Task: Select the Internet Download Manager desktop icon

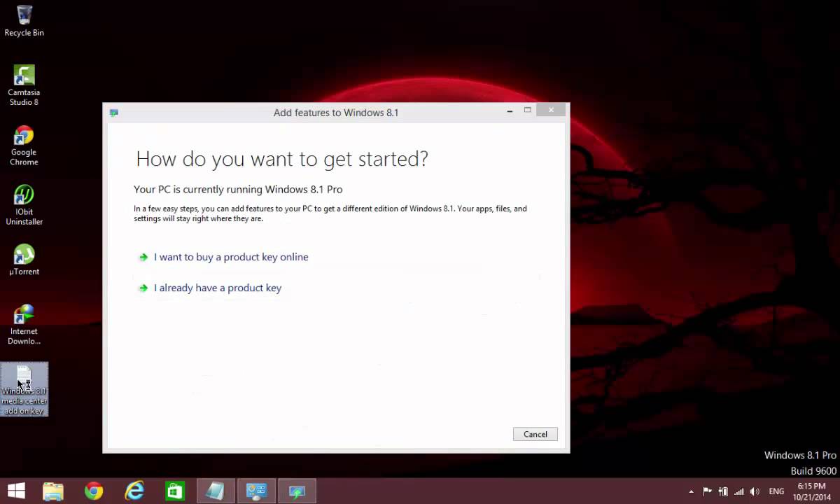Action: (24, 325)
